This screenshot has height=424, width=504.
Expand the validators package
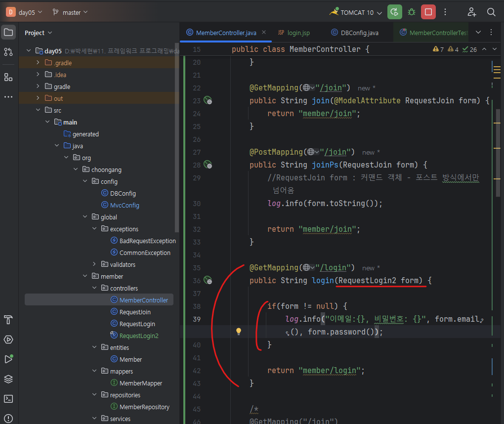94,264
